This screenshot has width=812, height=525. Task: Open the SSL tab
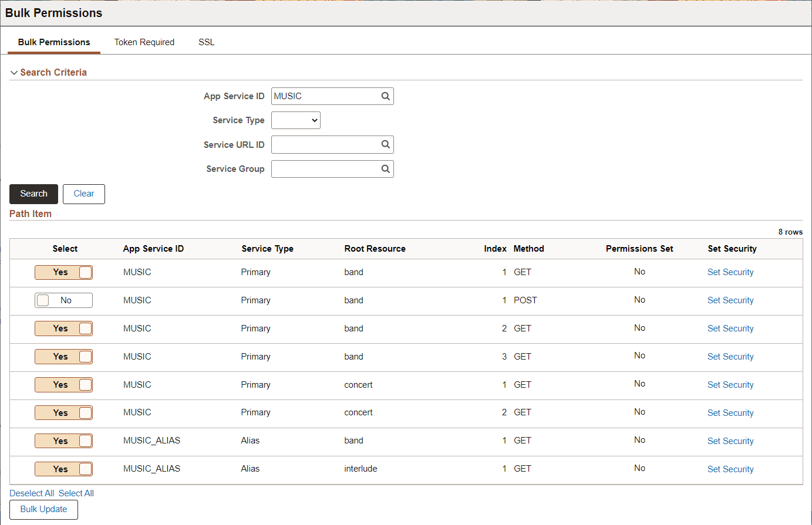coord(206,42)
